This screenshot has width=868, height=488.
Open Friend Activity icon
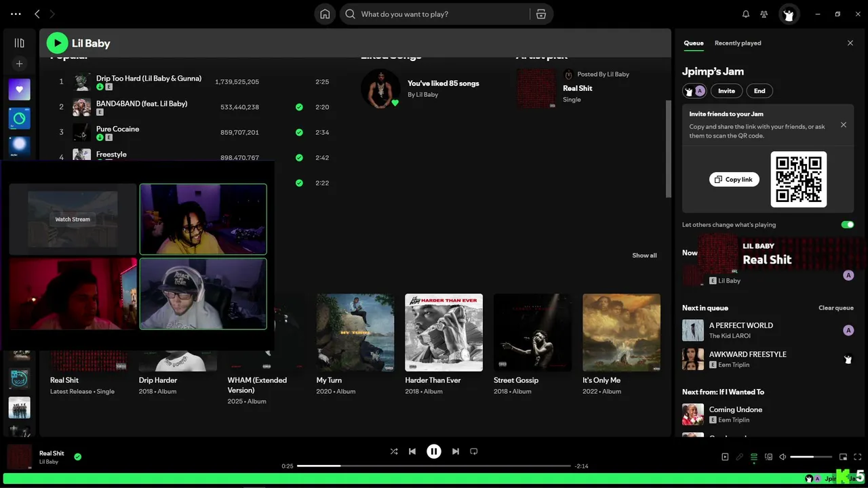point(764,14)
